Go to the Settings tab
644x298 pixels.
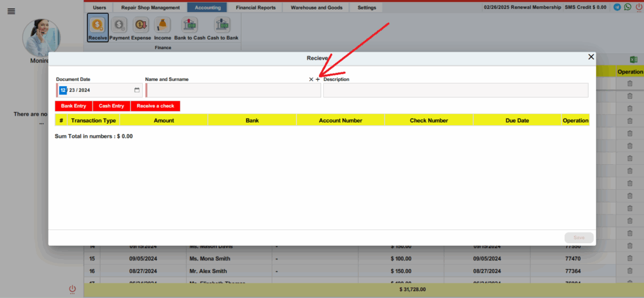coord(367,8)
